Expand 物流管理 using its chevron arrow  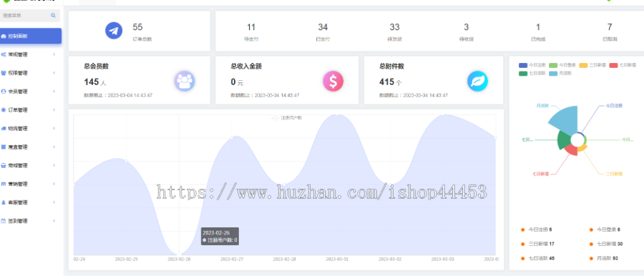[54, 129]
